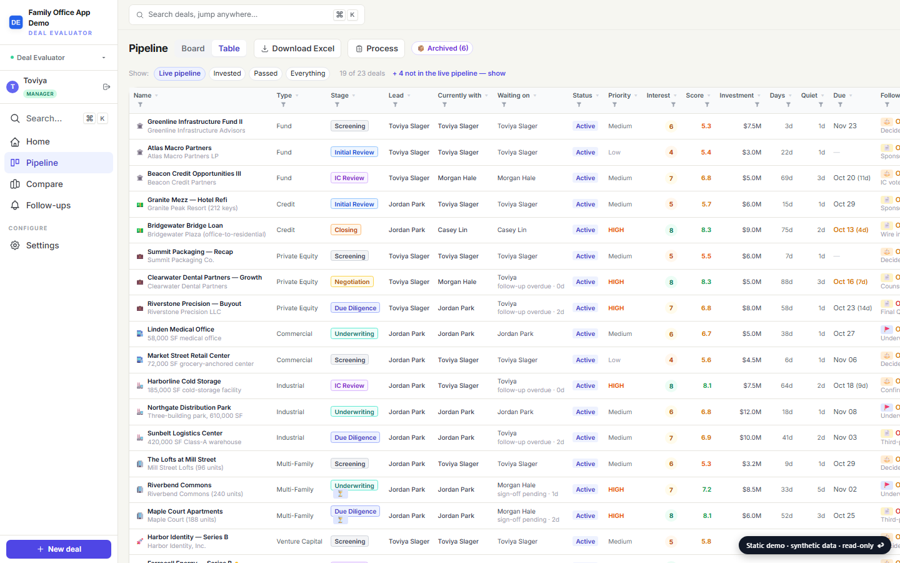This screenshot has height=563, width=900.
Task: Open Pipeline in the sidebar
Action: pyautogui.click(x=59, y=163)
